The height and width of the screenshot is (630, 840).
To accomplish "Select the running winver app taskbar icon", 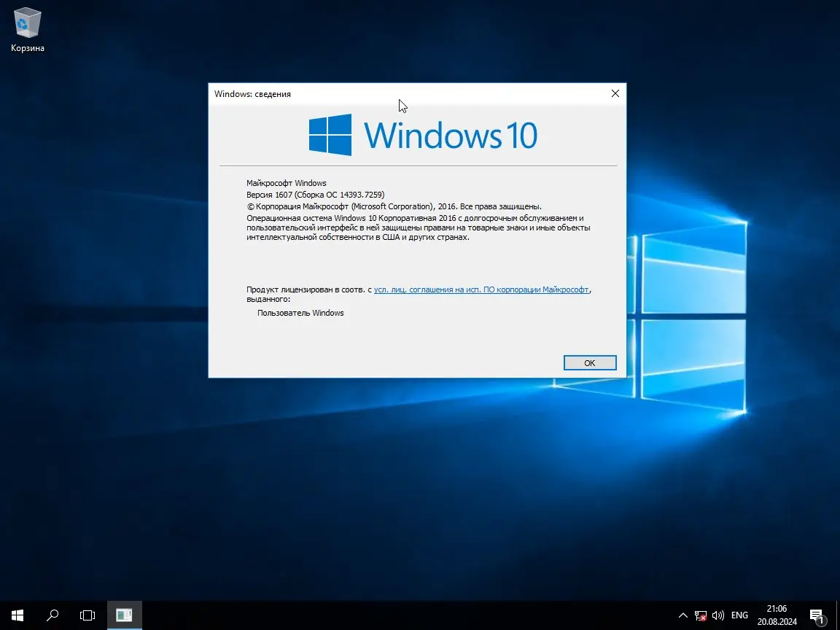I will (124, 615).
